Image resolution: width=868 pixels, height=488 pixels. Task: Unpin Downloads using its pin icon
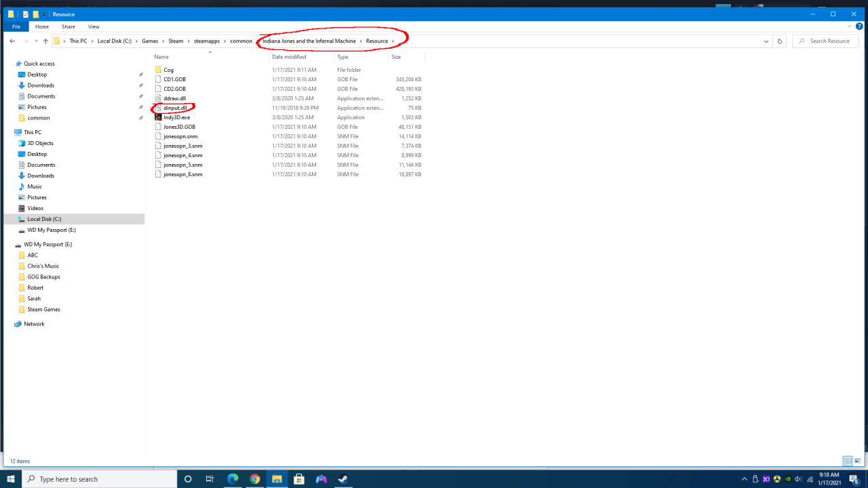[141, 85]
